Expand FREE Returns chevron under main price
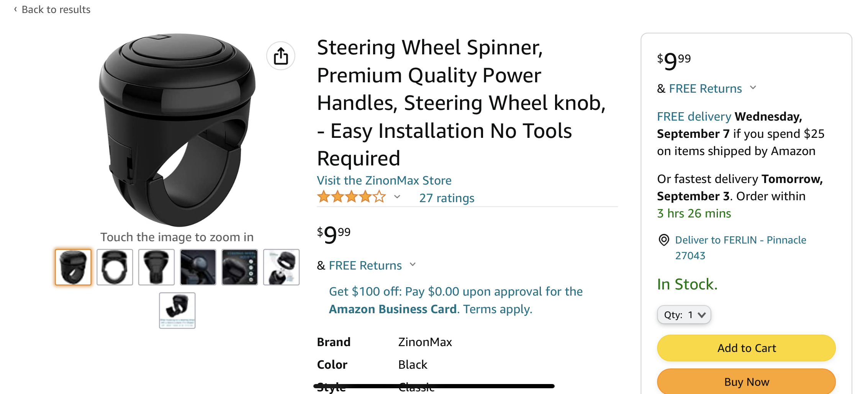 tap(413, 265)
